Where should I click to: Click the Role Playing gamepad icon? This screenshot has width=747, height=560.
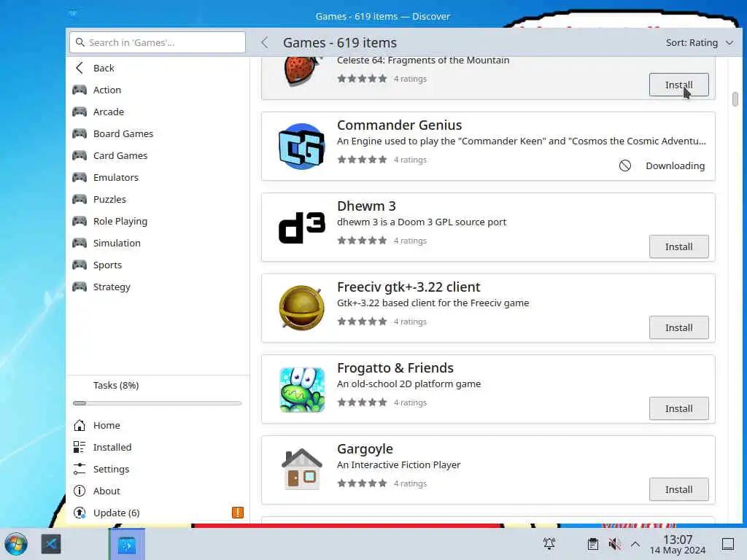[x=80, y=222]
